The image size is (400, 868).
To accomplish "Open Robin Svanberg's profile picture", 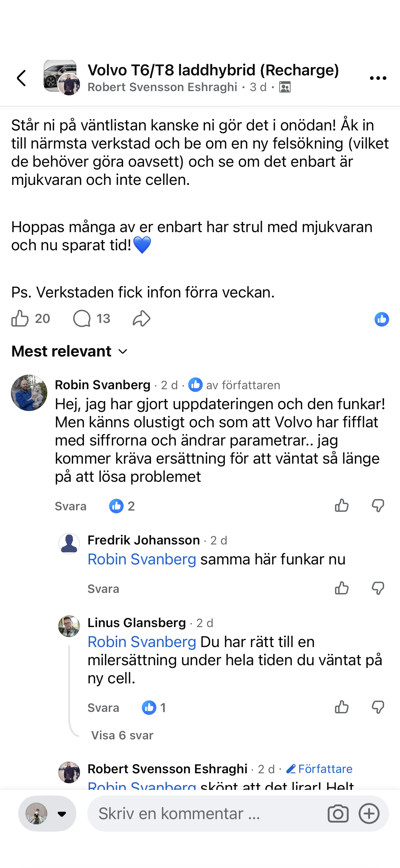I will click(29, 393).
